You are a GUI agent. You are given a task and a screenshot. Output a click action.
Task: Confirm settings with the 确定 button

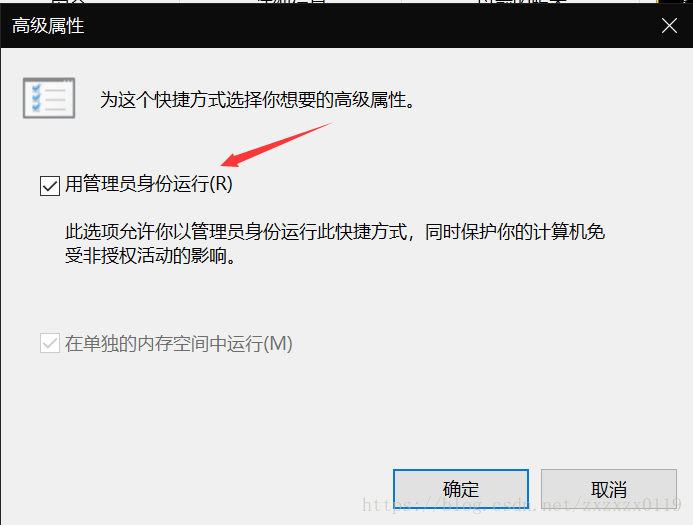[x=461, y=489]
